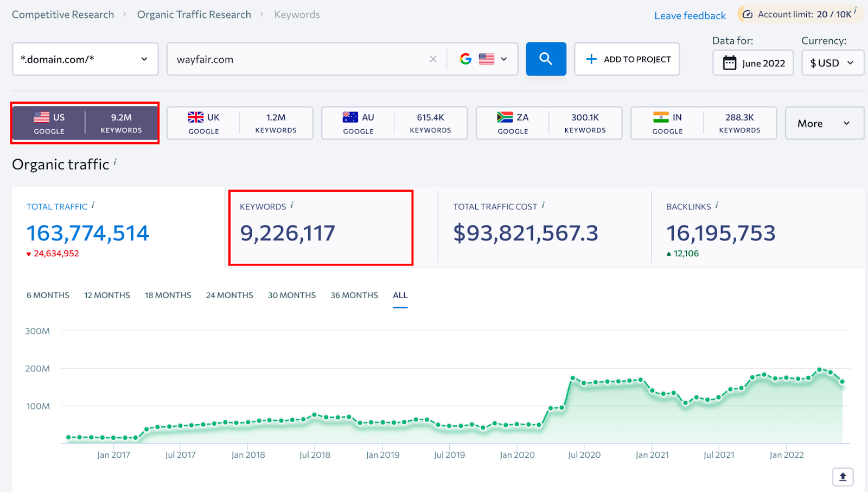Click the total traffic value 163,774,514
The height and width of the screenshot is (492, 868).
click(88, 233)
